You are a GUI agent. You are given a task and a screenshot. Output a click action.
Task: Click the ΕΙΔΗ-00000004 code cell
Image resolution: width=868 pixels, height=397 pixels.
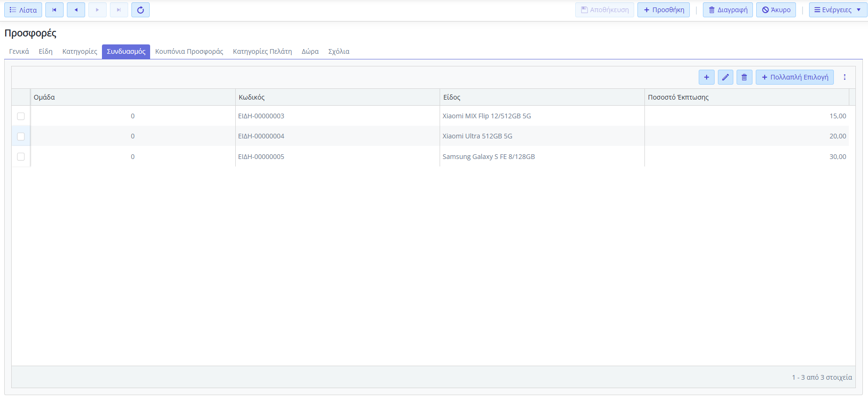(261, 136)
